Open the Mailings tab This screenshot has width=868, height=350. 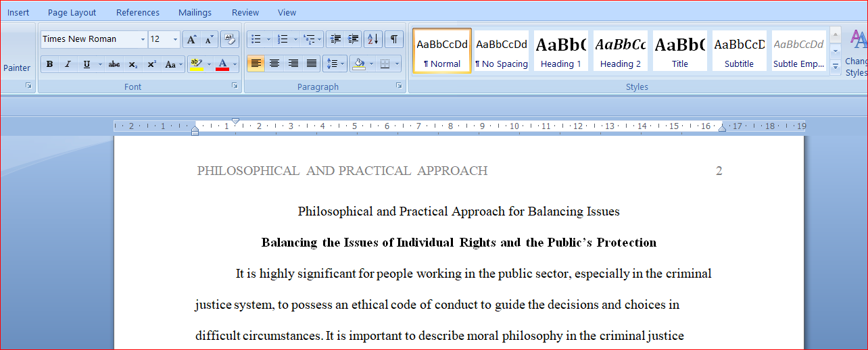195,12
